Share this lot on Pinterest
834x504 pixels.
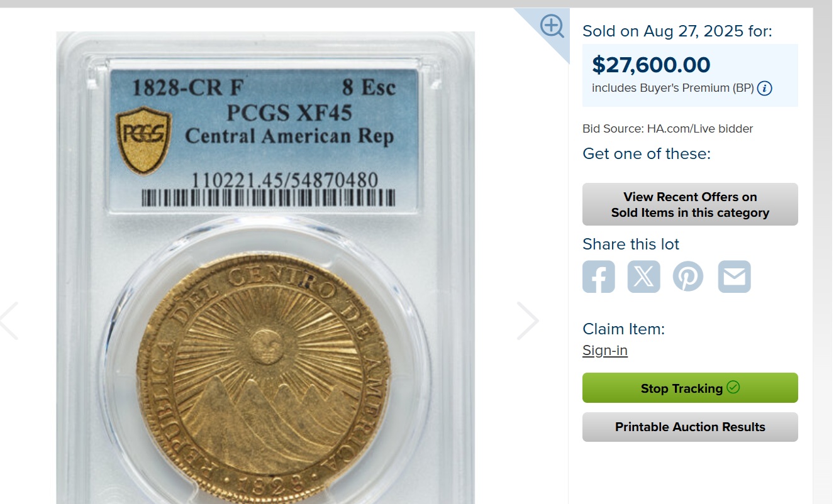[x=689, y=277]
